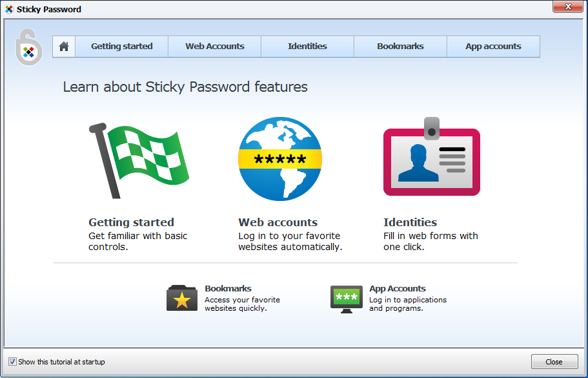The height and width of the screenshot is (378, 588).
Task: Click the App Accounts heading link
Action: pos(398,288)
